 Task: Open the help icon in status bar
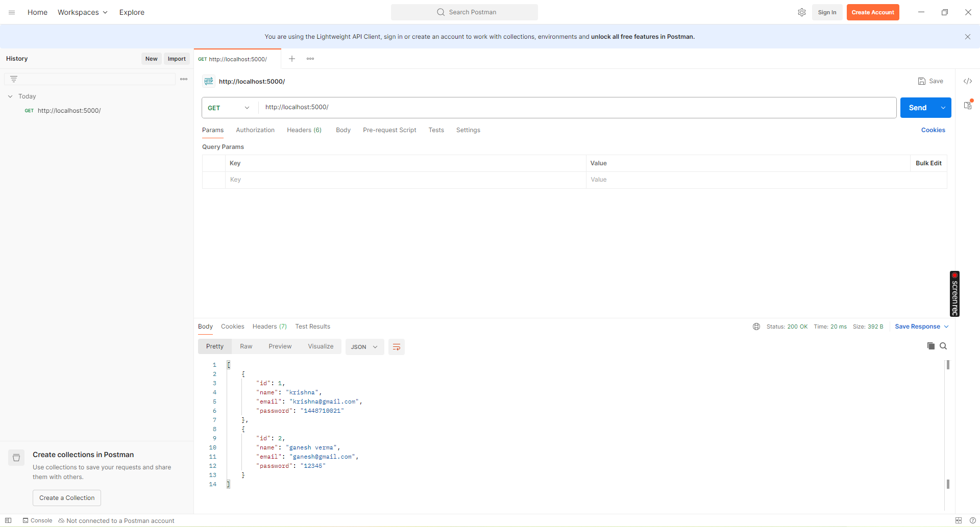973,520
